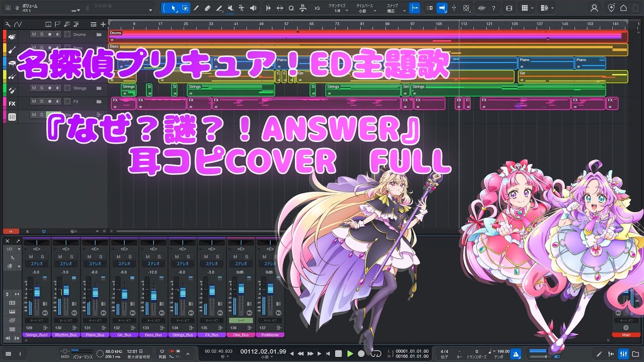
Task: Click the timeline ruler at bar 57
Action: tap(286, 24)
